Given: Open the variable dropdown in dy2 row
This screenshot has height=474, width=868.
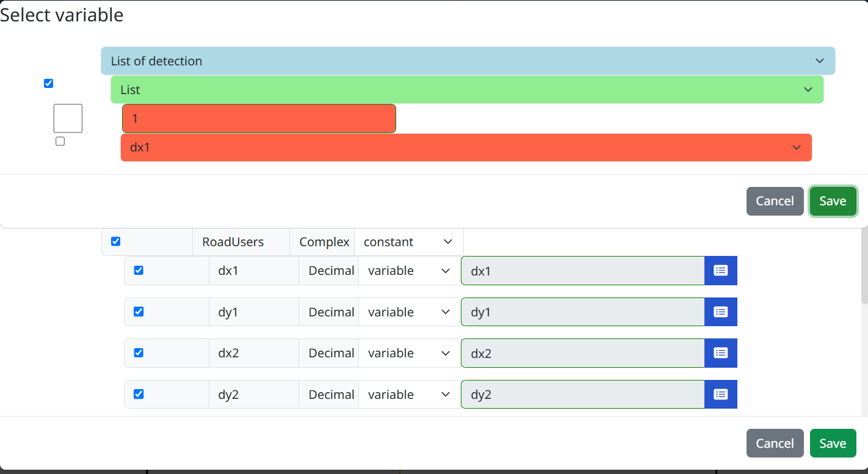Looking at the screenshot, I should click(410, 395).
